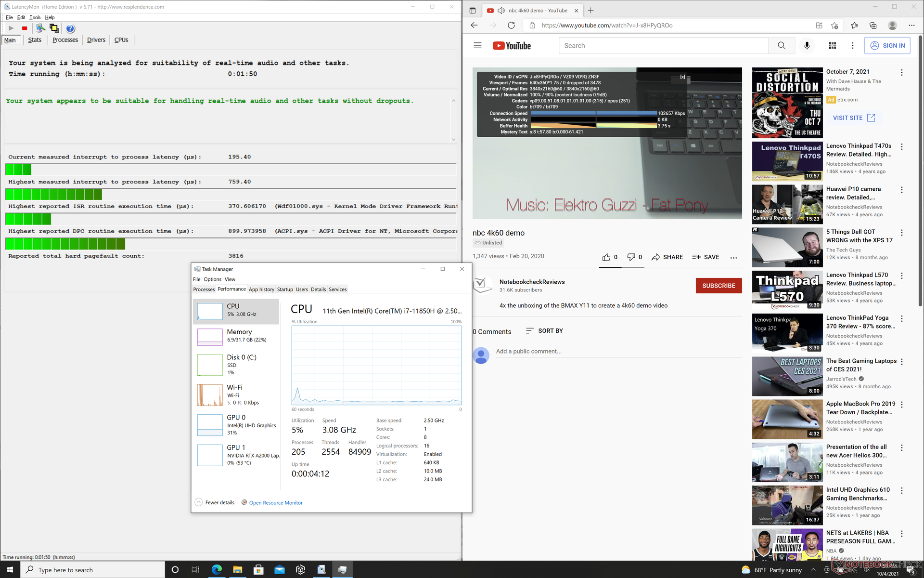
Task: Open Windows Start menu
Action: (x=10, y=570)
